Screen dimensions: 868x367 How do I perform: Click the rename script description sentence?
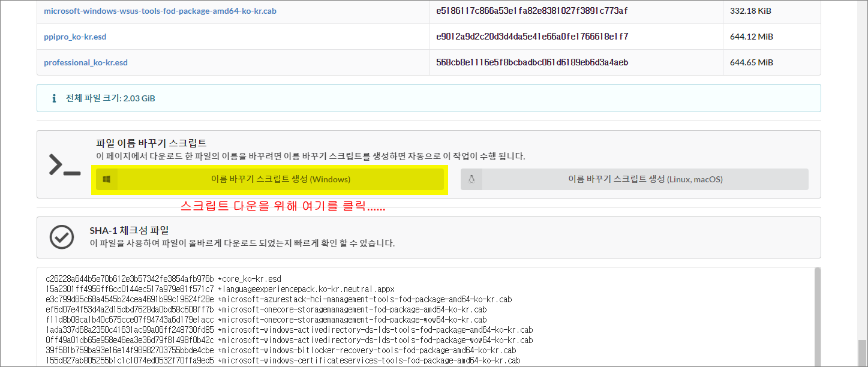pyautogui.click(x=310, y=157)
